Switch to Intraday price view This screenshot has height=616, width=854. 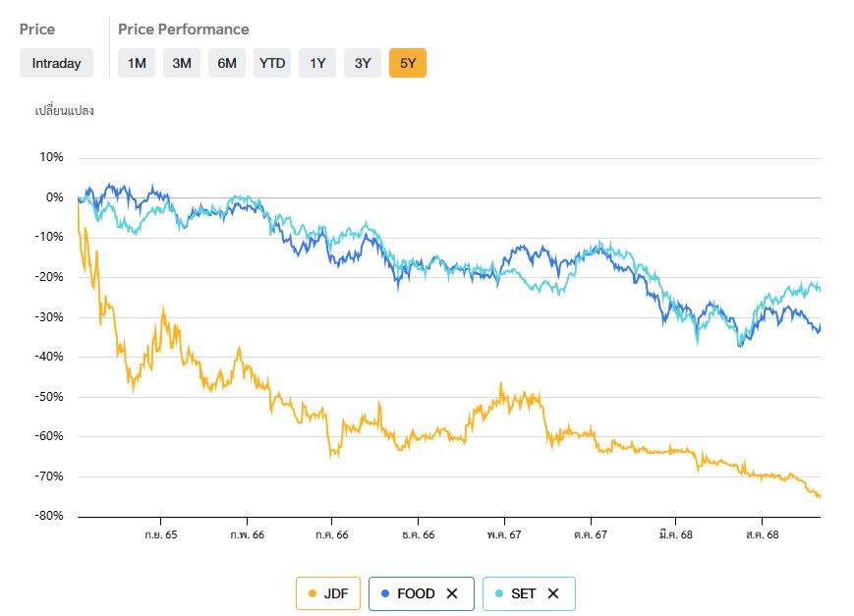(56, 63)
